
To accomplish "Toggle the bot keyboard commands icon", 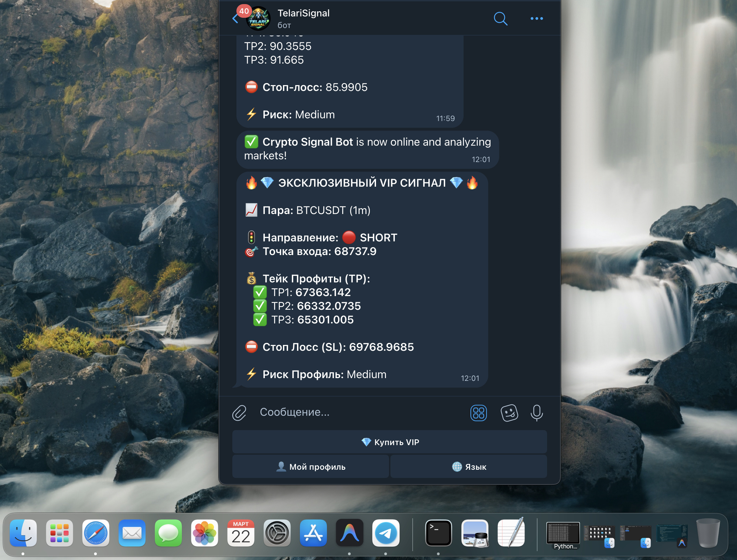I will (x=478, y=413).
